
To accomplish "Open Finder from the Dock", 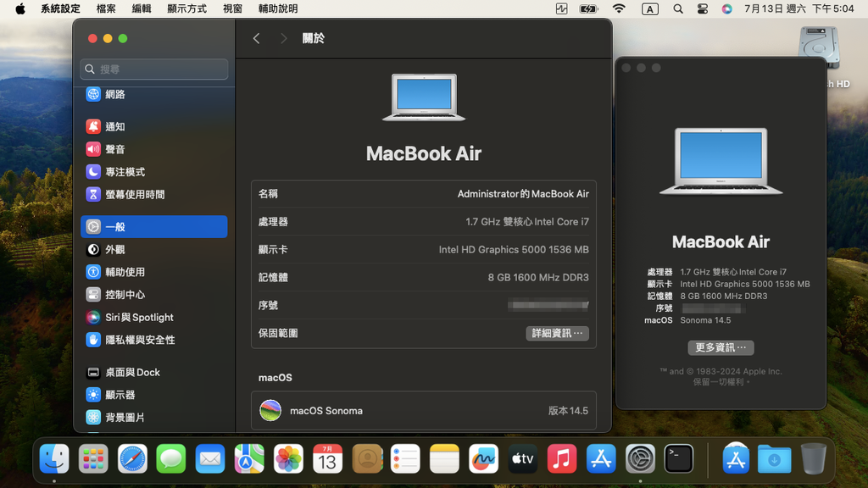I will point(54,458).
